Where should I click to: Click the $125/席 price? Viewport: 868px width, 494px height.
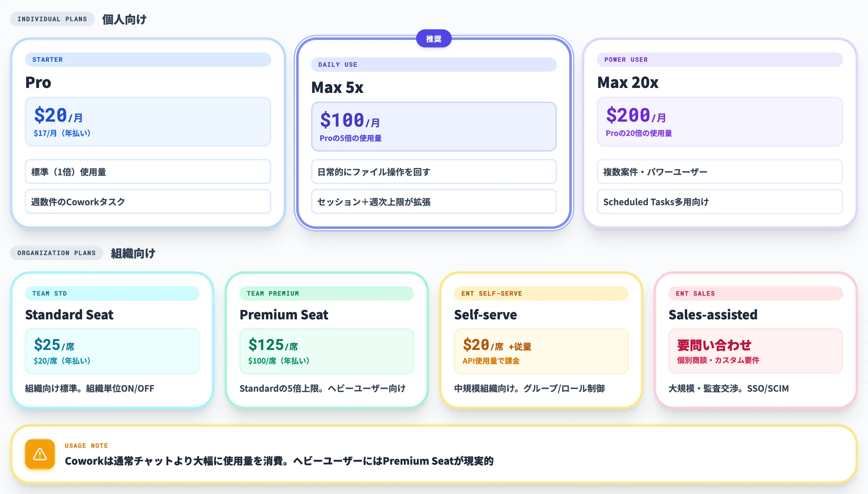tap(273, 345)
